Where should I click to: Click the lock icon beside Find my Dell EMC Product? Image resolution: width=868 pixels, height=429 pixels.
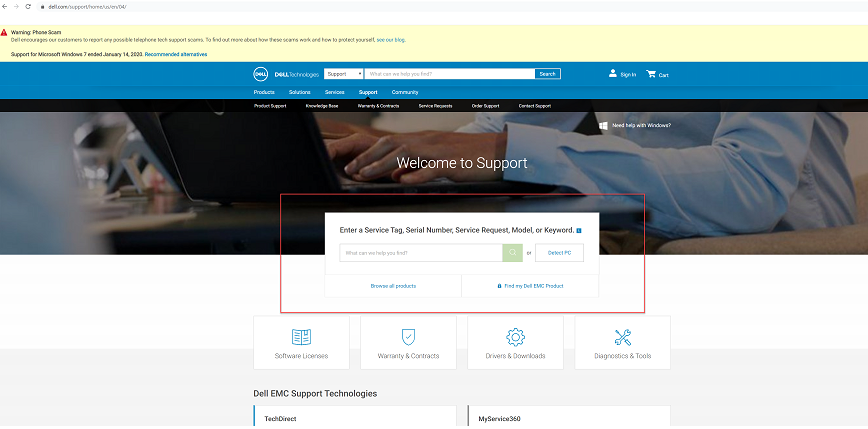coord(499,286)
